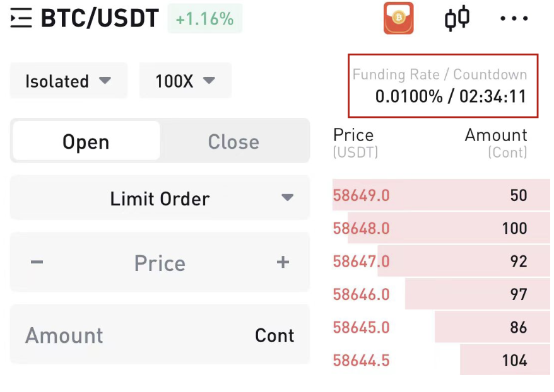Image resolution: width=554 pixels, height=392 pixels.
Task: Select the 58644.5 ask price row
Action: click(441, 360)
